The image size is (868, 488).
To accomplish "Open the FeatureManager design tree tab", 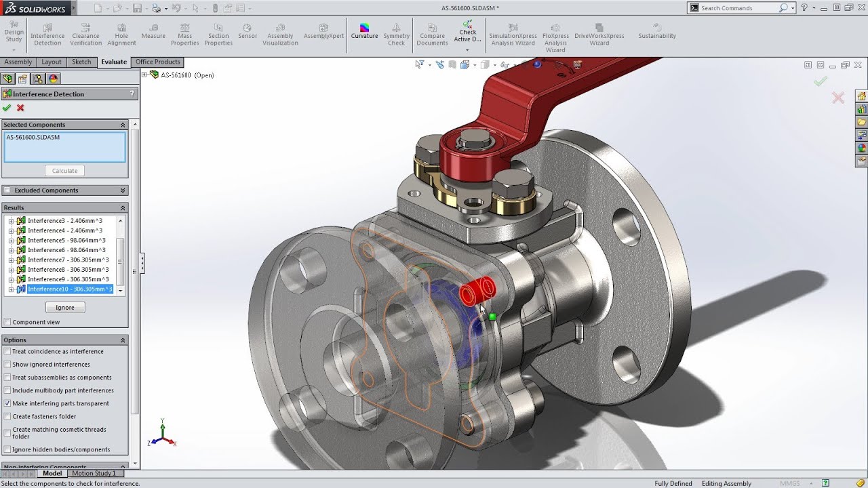I will click(9, 79).
